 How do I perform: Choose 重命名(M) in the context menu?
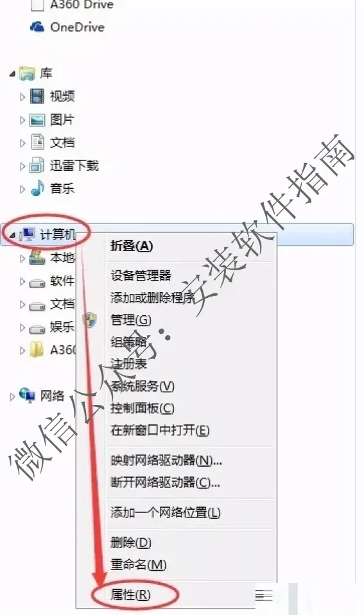[x=138, y=565]
